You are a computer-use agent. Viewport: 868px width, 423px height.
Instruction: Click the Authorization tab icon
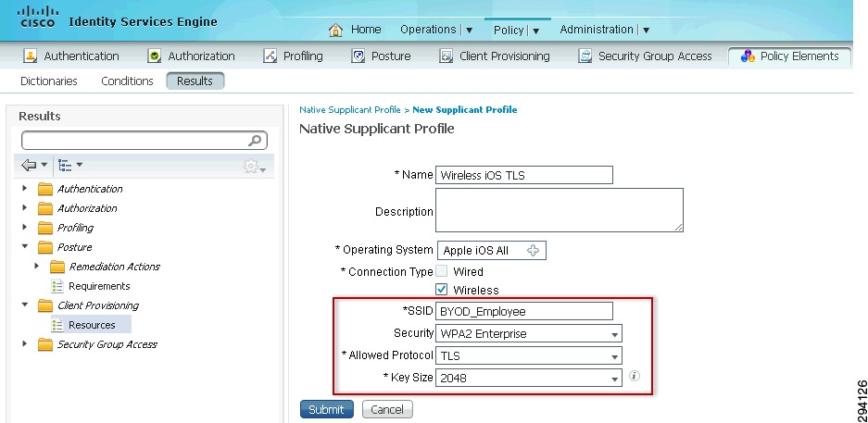tap(155, 56)
